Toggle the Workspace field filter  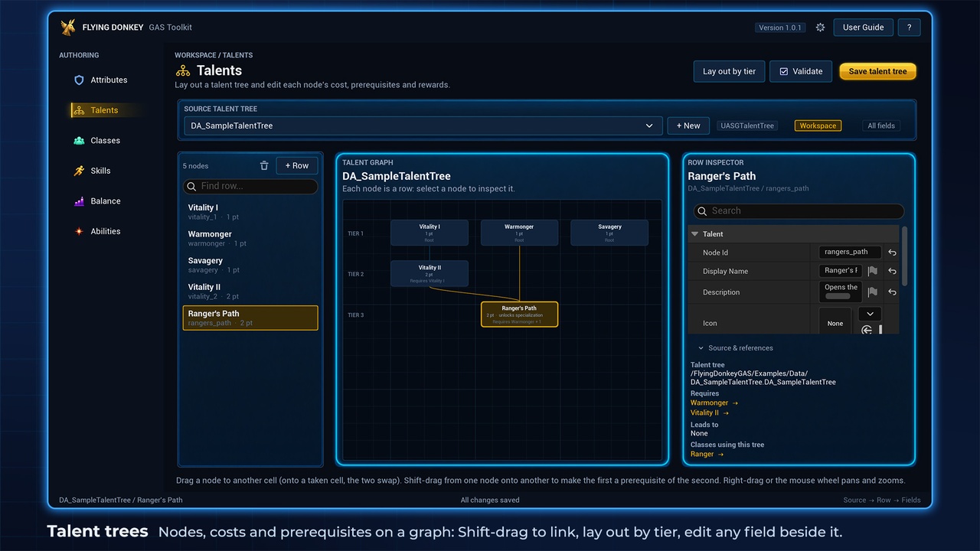(818, 126)
